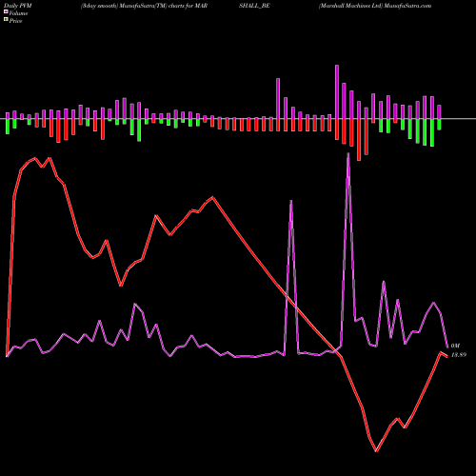Click the tallest magenta volume bar
Viewport: 476px width, 476px height.
point(337,92)
